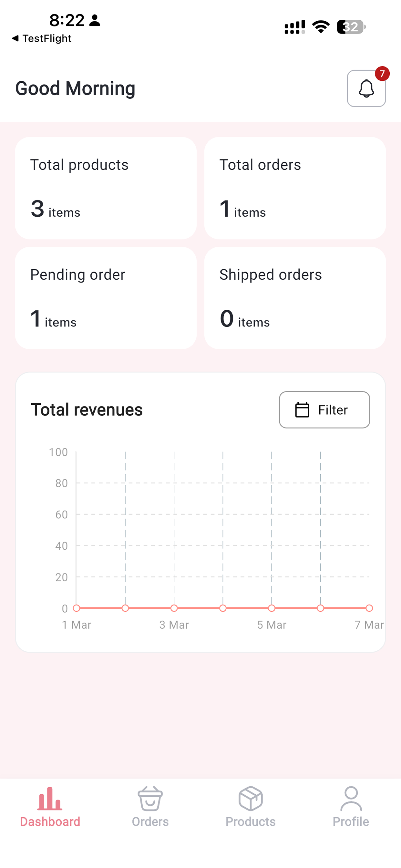401x868 pixels.
Task: Tap the TestFlight back arrow
Action: 15,38
